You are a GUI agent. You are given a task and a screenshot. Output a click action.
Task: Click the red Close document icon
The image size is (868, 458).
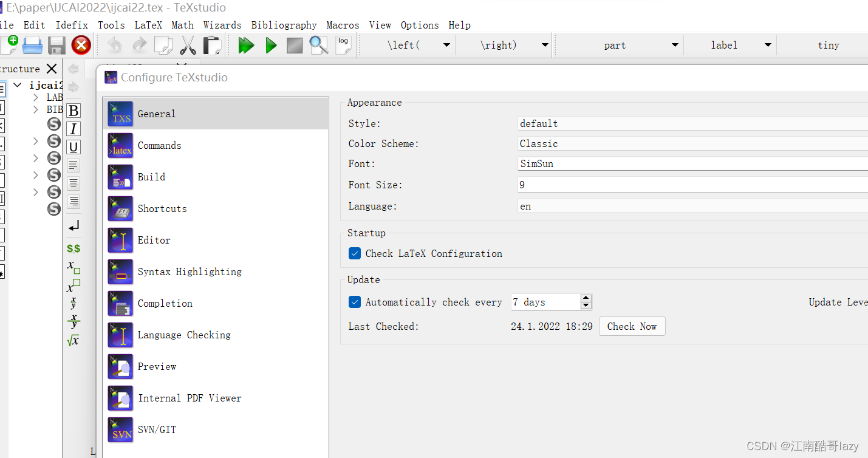coord(81,45)
